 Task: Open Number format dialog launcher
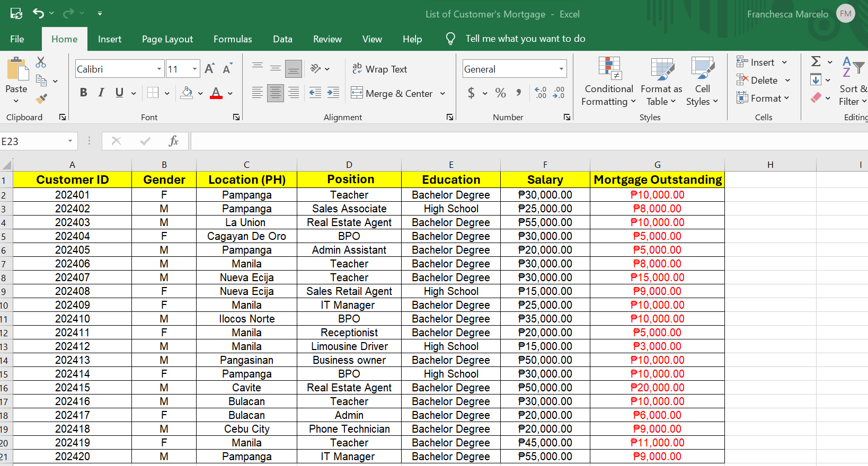coord(567,117)
